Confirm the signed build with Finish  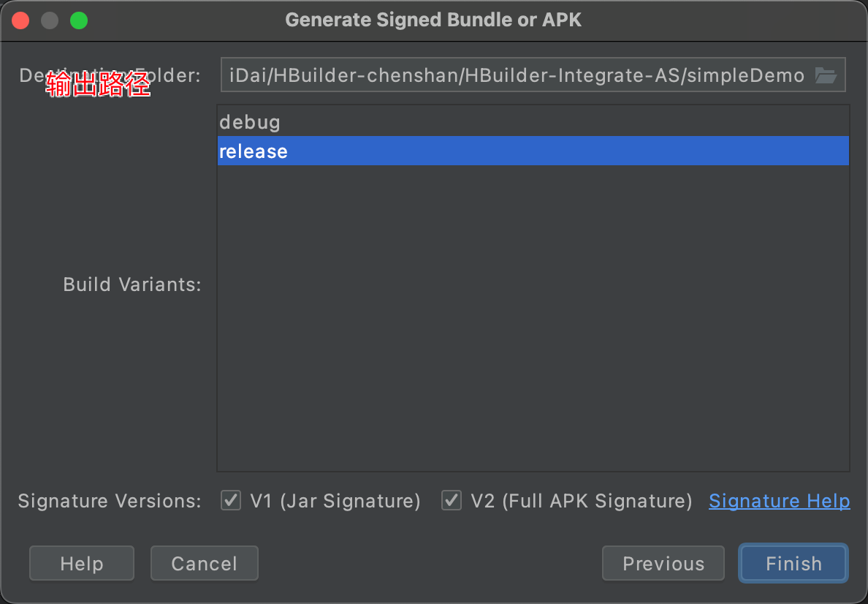tap(793, 563)
